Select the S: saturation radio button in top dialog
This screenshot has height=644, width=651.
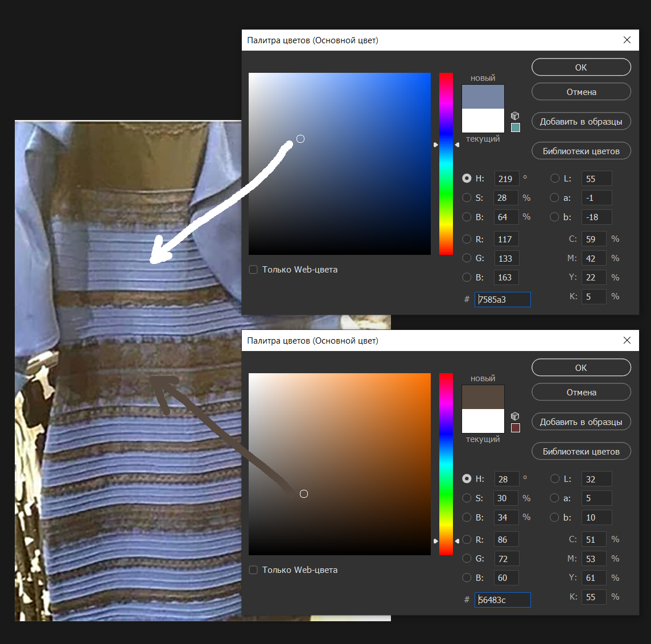click(467, 198)
